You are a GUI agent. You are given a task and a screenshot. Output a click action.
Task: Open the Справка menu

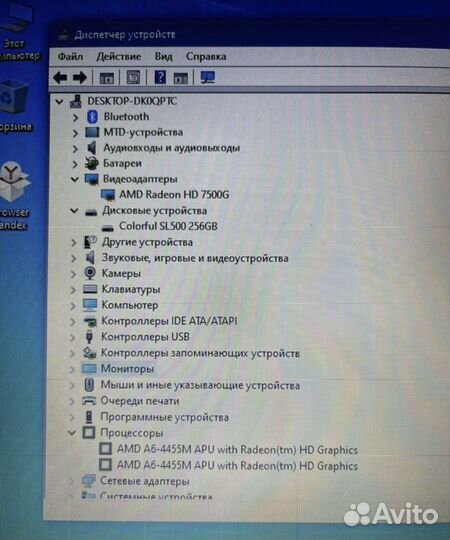206,56
